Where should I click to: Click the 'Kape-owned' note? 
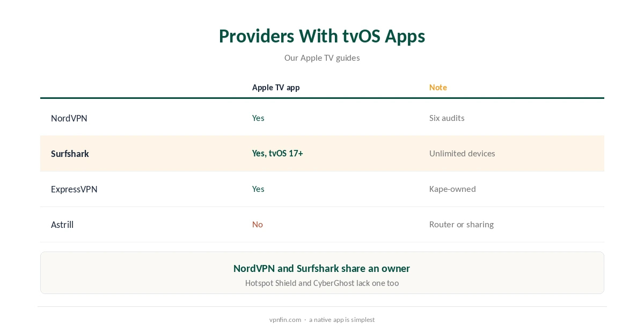pos(452,189)
